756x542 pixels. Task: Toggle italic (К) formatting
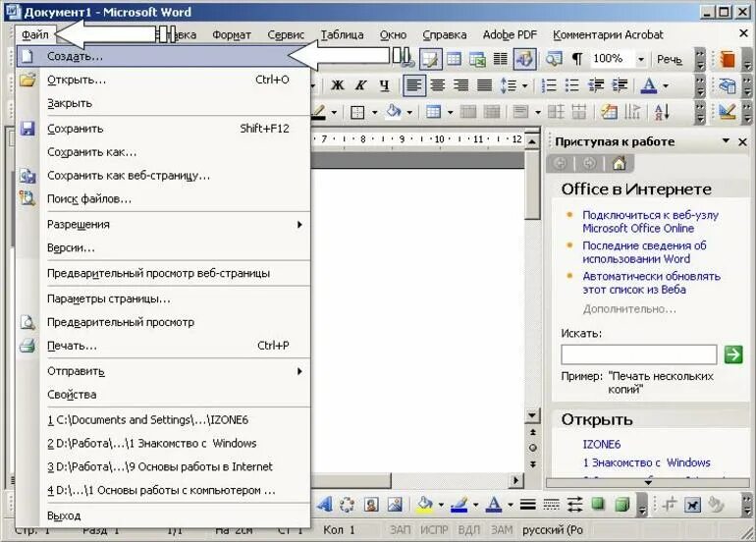[x=360, y=85]
